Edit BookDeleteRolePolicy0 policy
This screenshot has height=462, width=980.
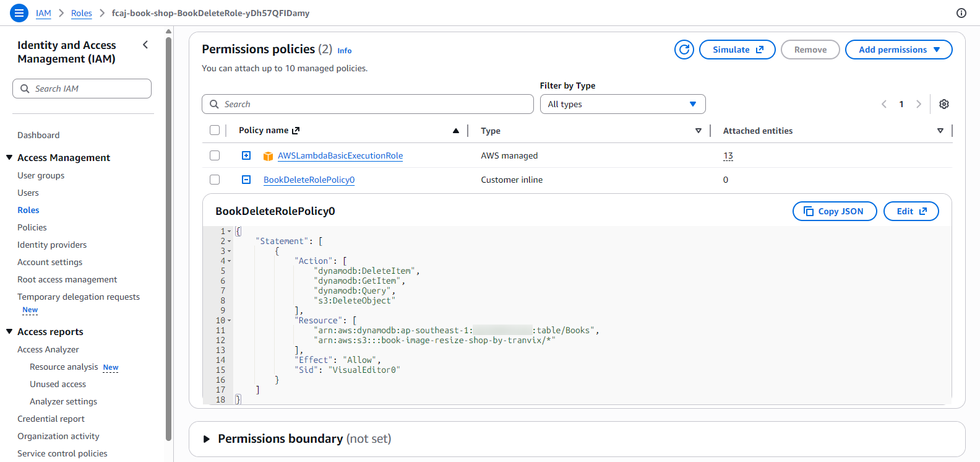[911, 211]
